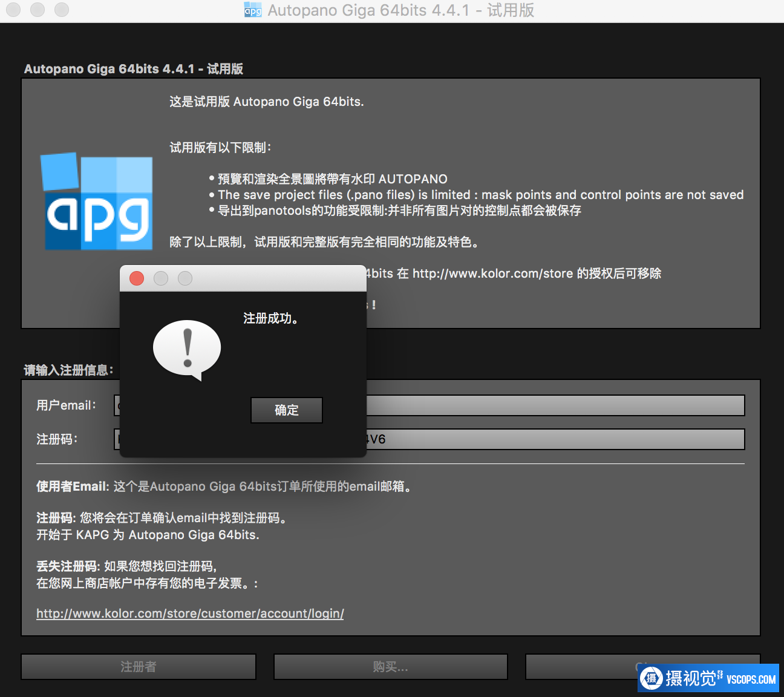Image resolution: width=784 pixels, height=697 pixels.
Task: Click the large apg logo
Action: click(x=97, y=202)
